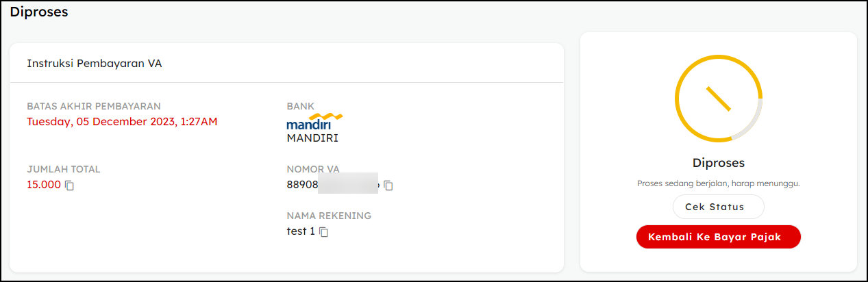Click the test 1 account name text

click(301, 231)
